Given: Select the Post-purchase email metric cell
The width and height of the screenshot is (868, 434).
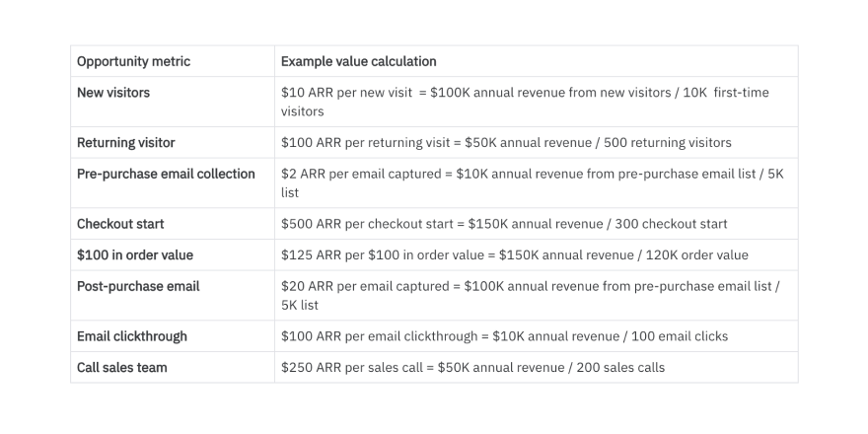Looking at the screenshot, I should (x=138, y=286).
